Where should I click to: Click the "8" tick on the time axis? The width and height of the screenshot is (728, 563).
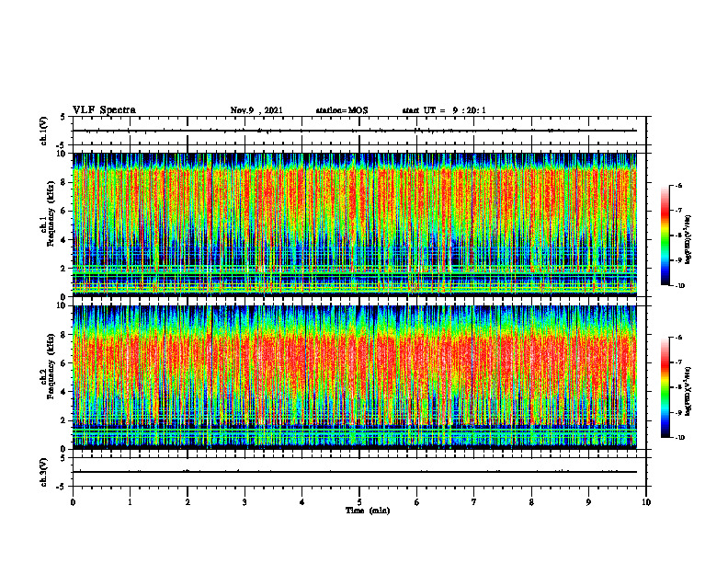click(531, 502)
